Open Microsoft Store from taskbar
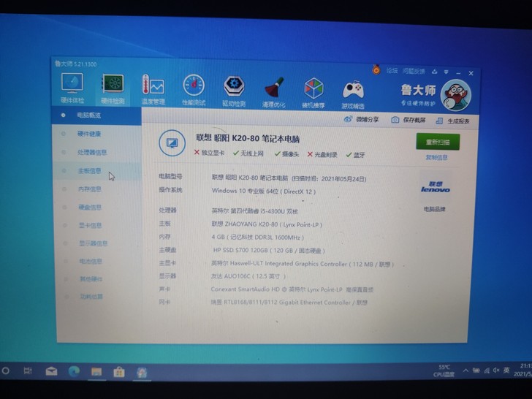Screen dimensions: 532x399 118,372
